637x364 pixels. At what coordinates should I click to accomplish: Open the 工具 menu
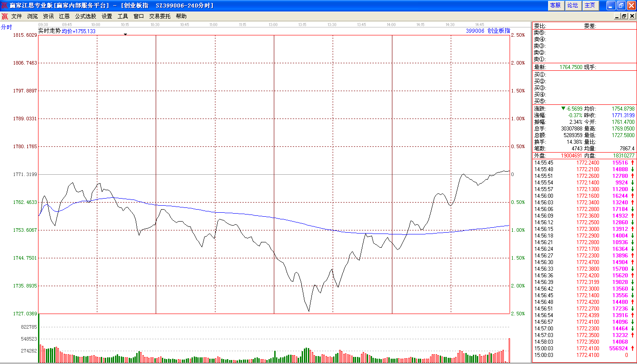(123, 16)
